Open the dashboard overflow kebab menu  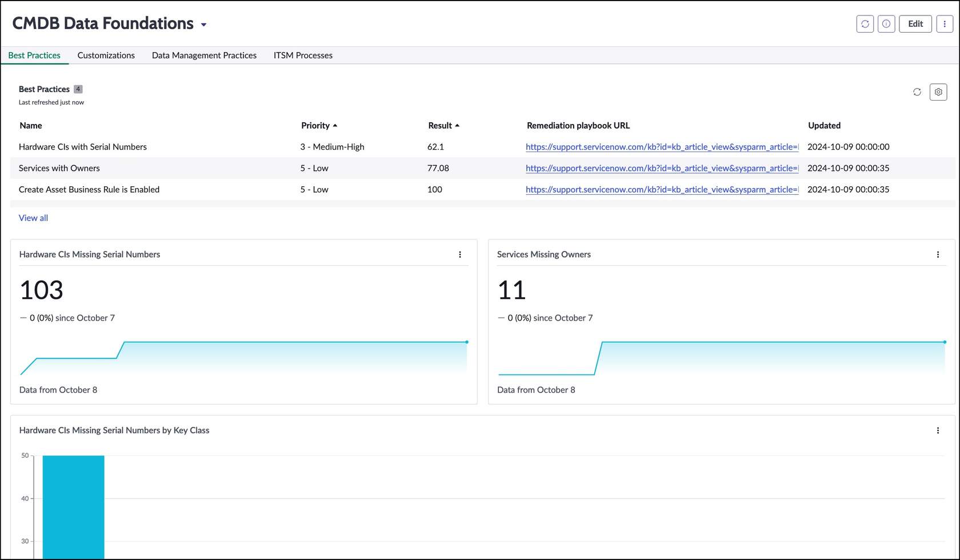click(945, 24)
